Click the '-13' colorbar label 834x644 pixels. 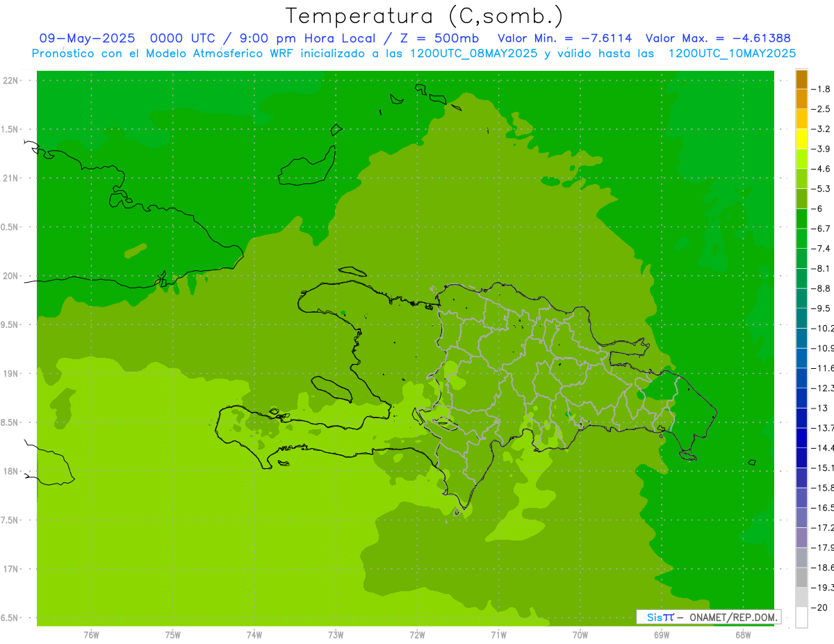point(819,408)
